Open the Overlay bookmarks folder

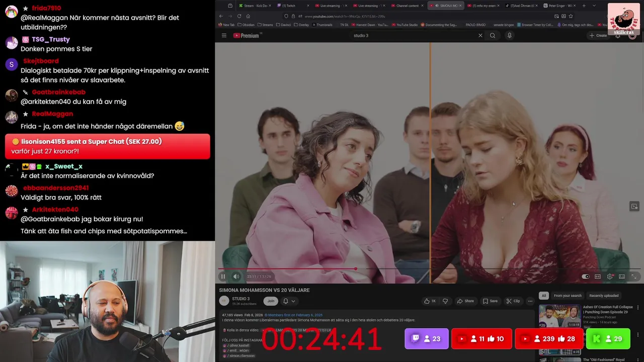(301, 25)
